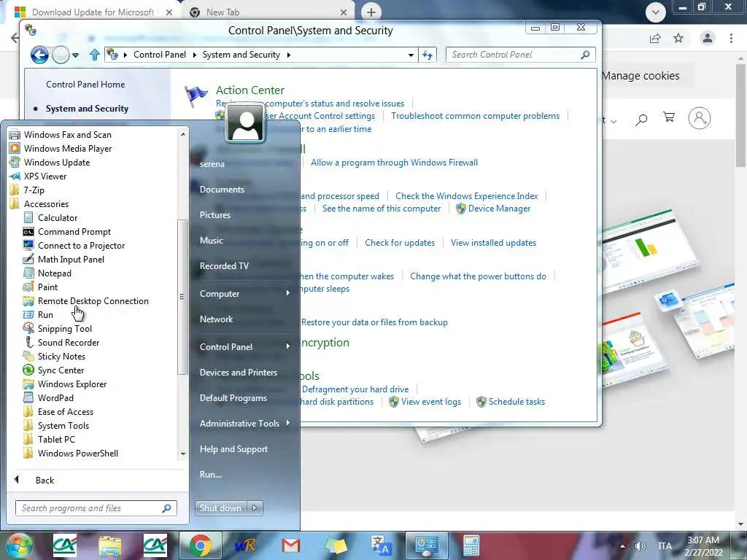Screen dimensions: 747x560
Task: Open the recent pages dropdown arrow
Action: 75,55
